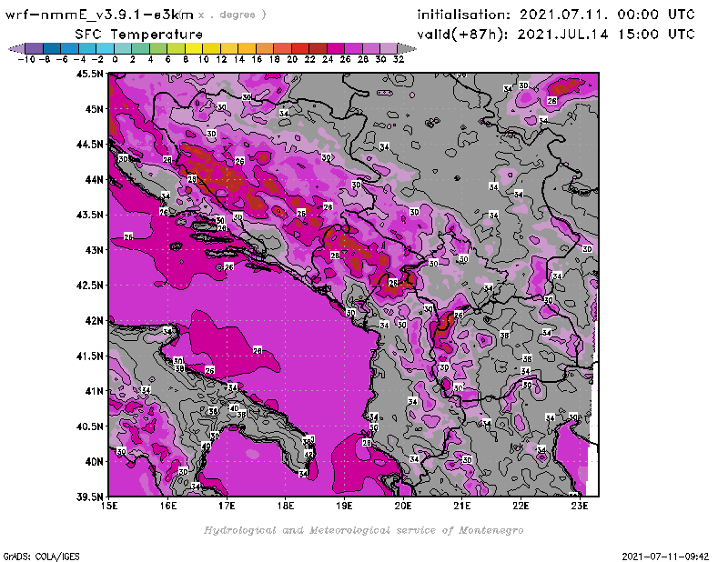This screenshot has height=562, width=728.
Task: Click the model title 'wrf-nmmE_v3.9.1-e3km'
Action: [99, 15]
